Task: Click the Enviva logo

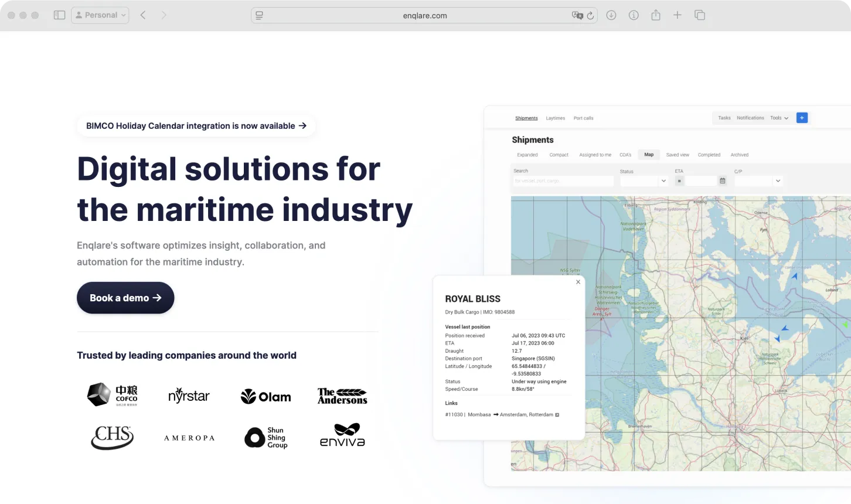Action: [342, 435]
